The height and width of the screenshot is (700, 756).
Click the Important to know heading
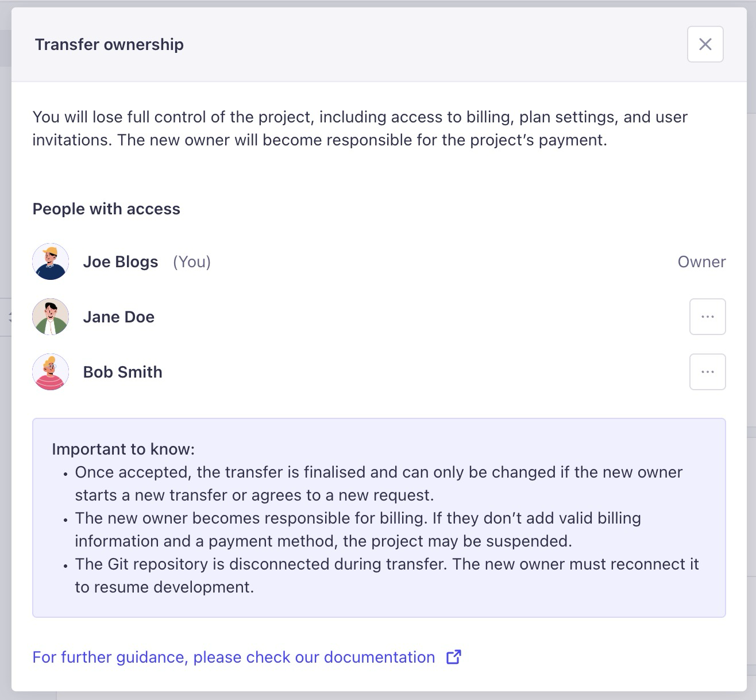click(x=124, y=449)
